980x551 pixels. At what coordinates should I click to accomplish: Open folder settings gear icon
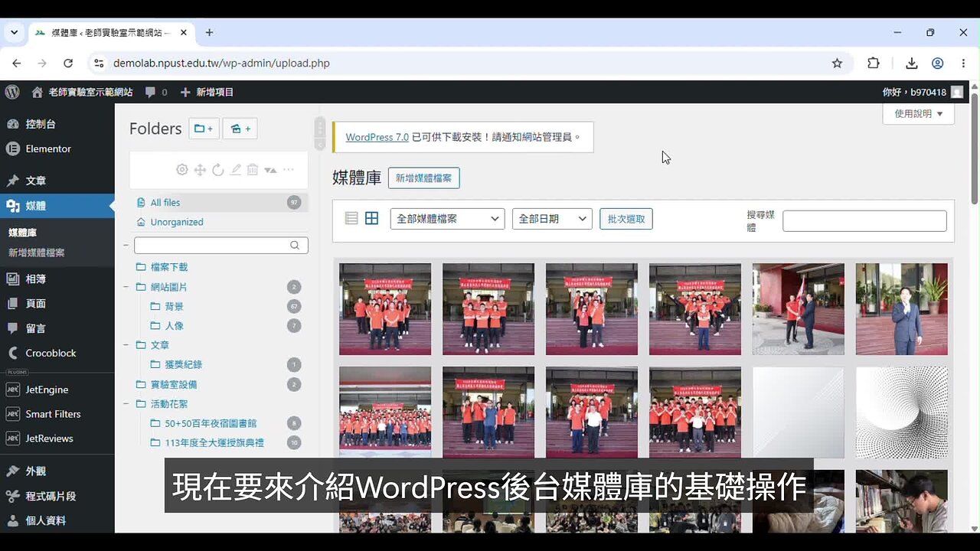[181, 170]
